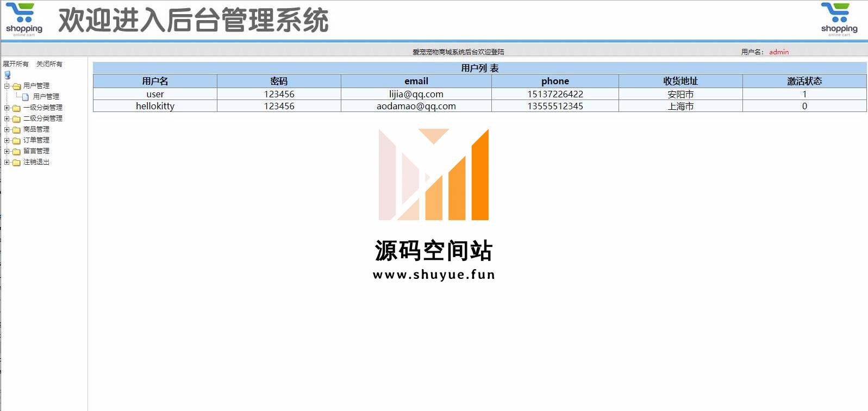Click the admin username text
Screen dimensions: 868x411
779,52
